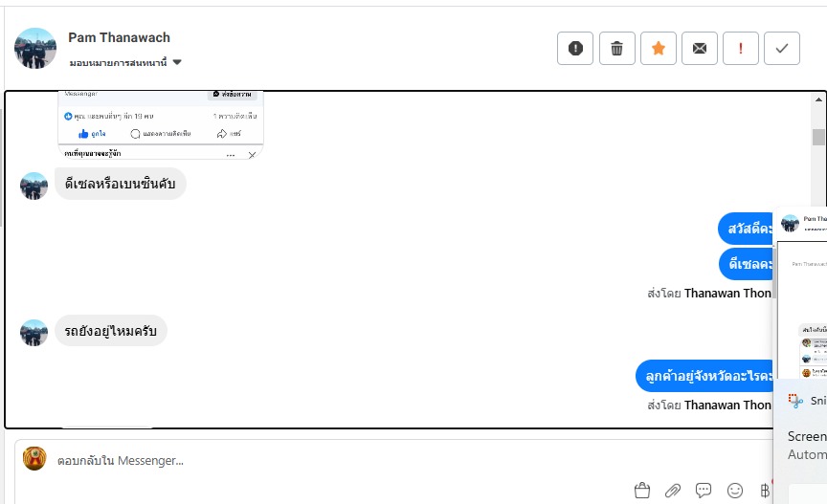This screenshot has height=504, width=827.
Task: Click the spam octagon warning icon
Action: tap(575, 49)
